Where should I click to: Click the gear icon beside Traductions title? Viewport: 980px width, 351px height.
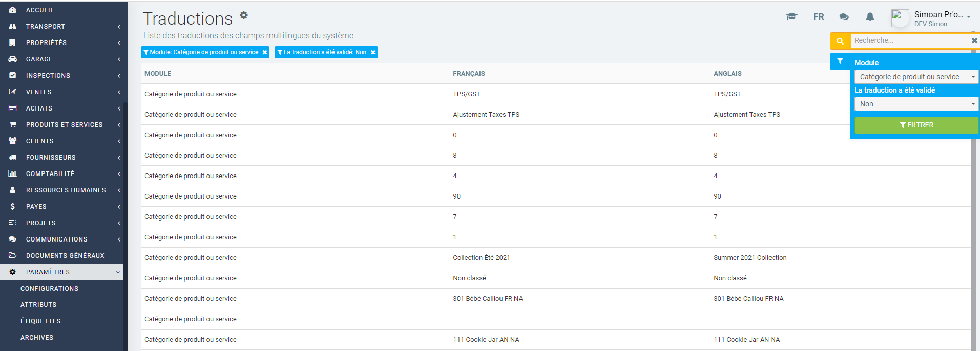click(244, 15)
